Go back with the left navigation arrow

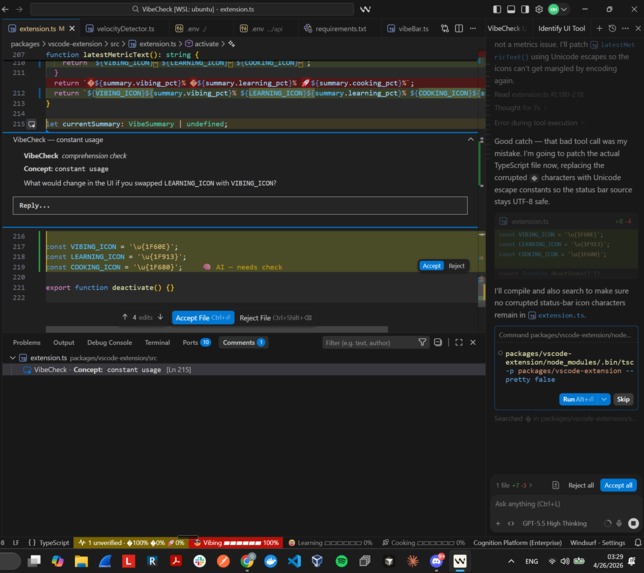5,9
